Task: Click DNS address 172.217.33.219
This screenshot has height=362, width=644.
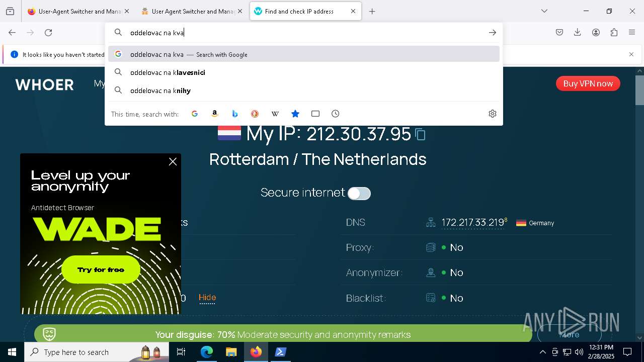Action: (x=472, y=223)
